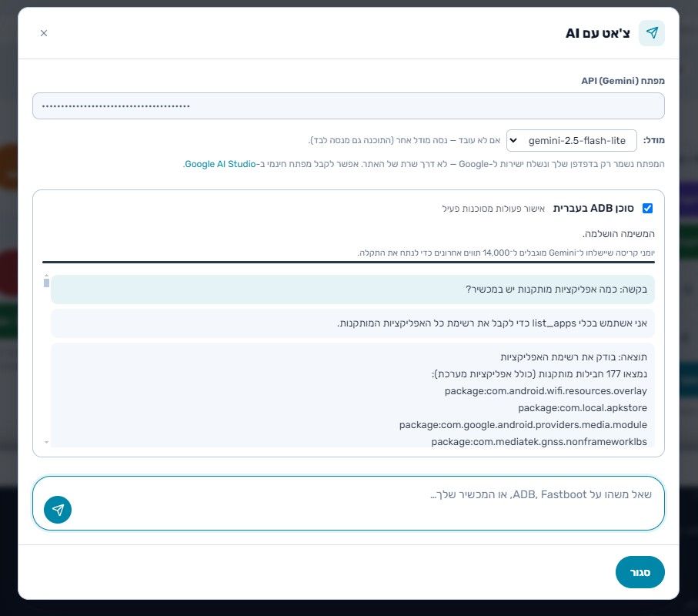
Task: Click the מפתח (Gemini) API field label
Action: coord(623,81)
